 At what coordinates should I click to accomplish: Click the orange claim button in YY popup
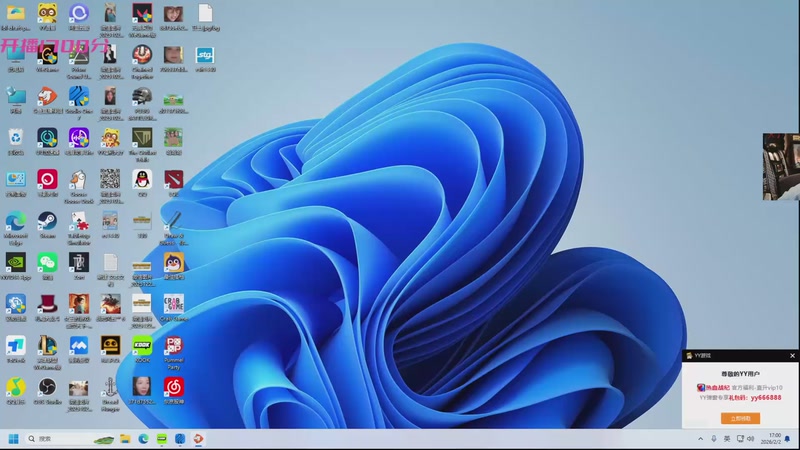pos(740,418)
